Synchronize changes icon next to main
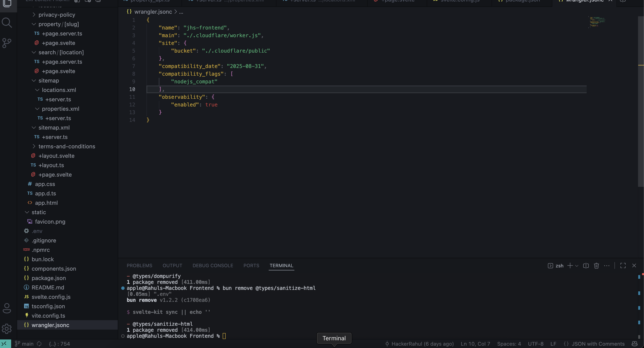Screen dimensions: 644x348 39,344
